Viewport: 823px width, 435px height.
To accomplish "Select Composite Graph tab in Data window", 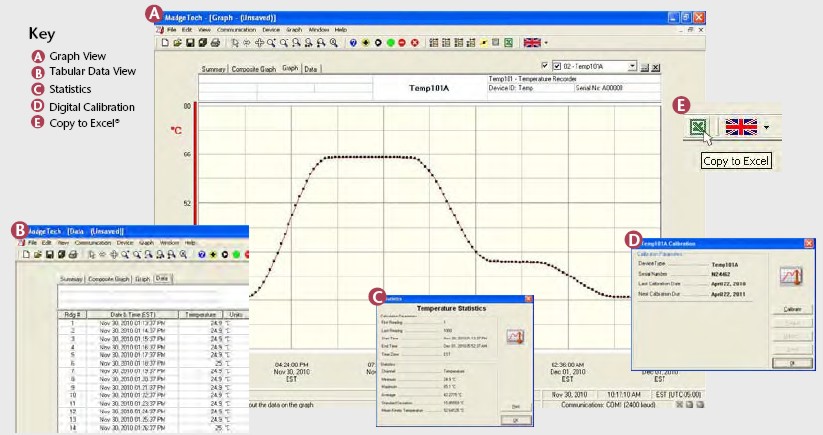I will pos(108,280).
